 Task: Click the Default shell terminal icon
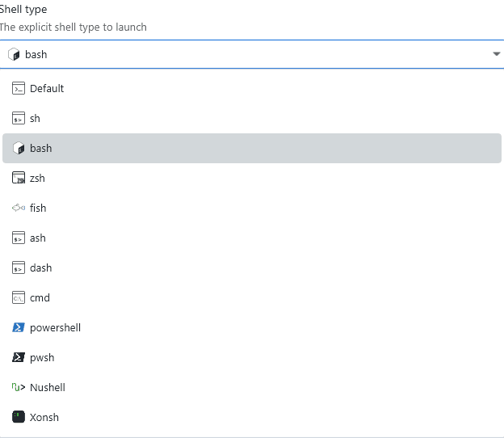[x=19, y=88]
